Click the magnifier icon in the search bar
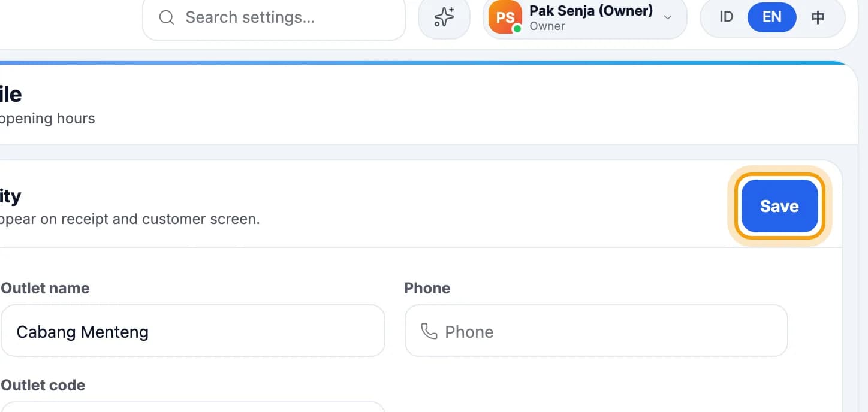Image resolution: width=868 pixels, height=412 pixels. pyautogui.click(x=166, y=17)
